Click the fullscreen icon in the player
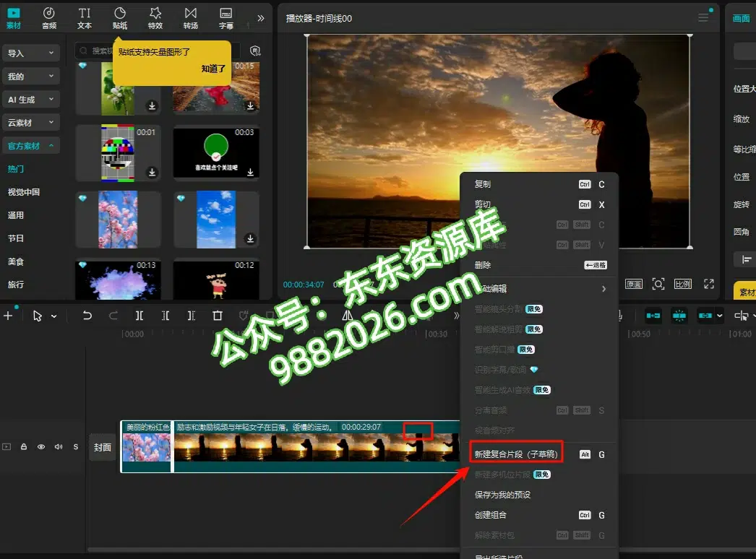This screenshot has width=756, height=559. (709, 284)
